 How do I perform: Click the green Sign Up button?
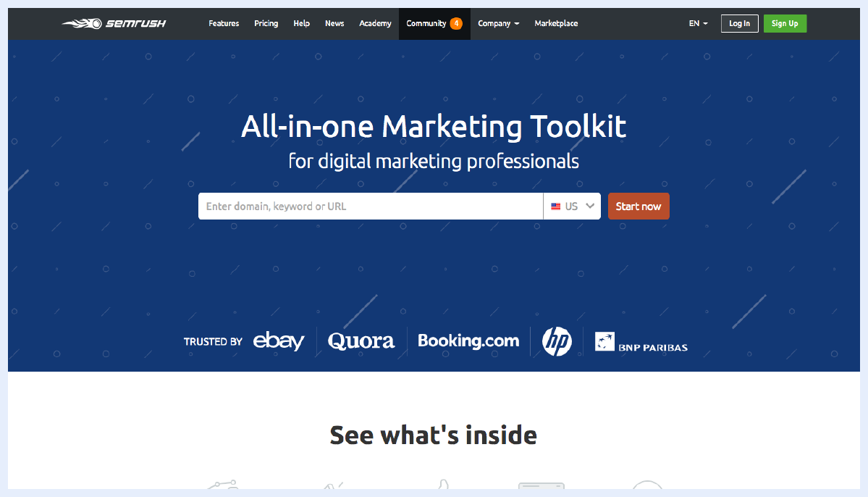785,23
